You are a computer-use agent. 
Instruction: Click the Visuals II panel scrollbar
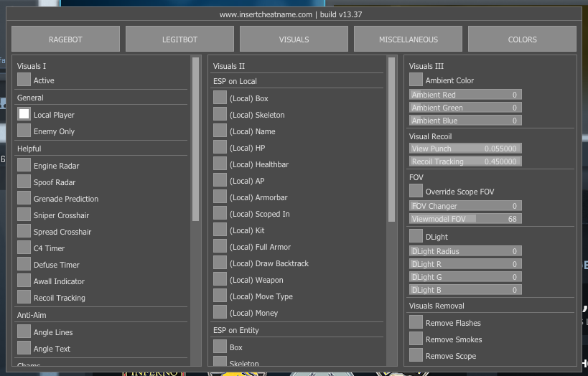point(392,144)
